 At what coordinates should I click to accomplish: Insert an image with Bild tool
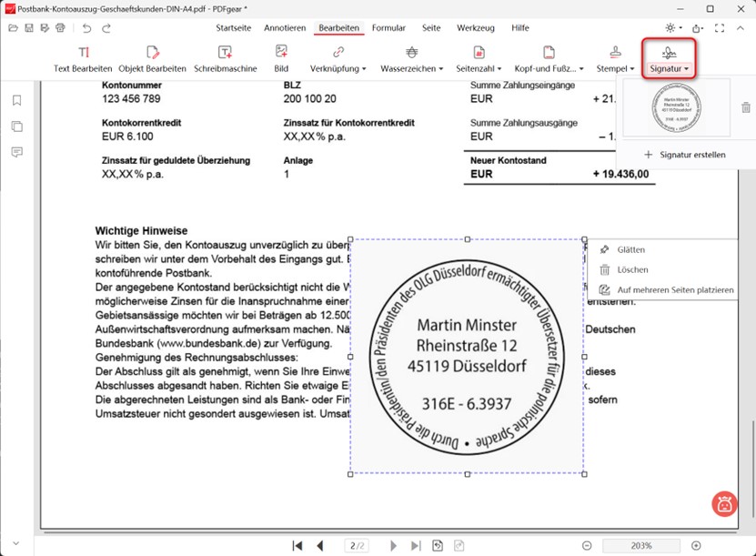(x=281, y=59)
